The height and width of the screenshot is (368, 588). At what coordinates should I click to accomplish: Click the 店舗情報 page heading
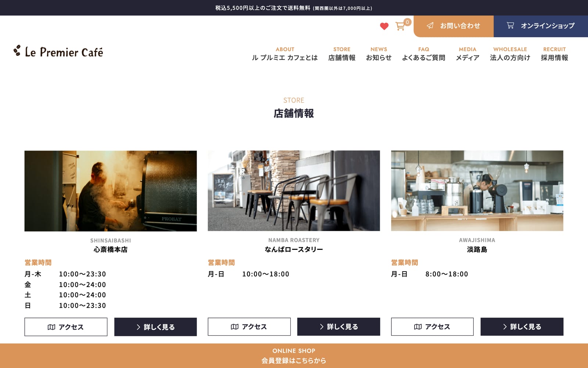(294, 113)
